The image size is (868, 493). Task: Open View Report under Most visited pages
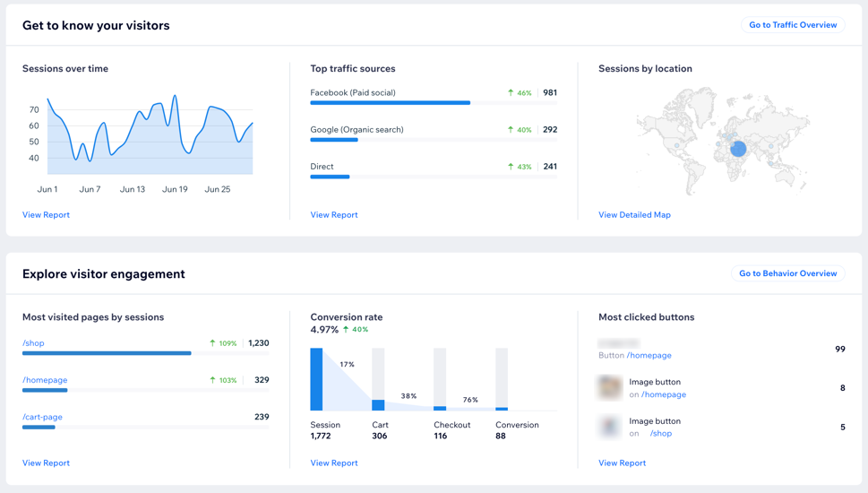click(46, 463)
